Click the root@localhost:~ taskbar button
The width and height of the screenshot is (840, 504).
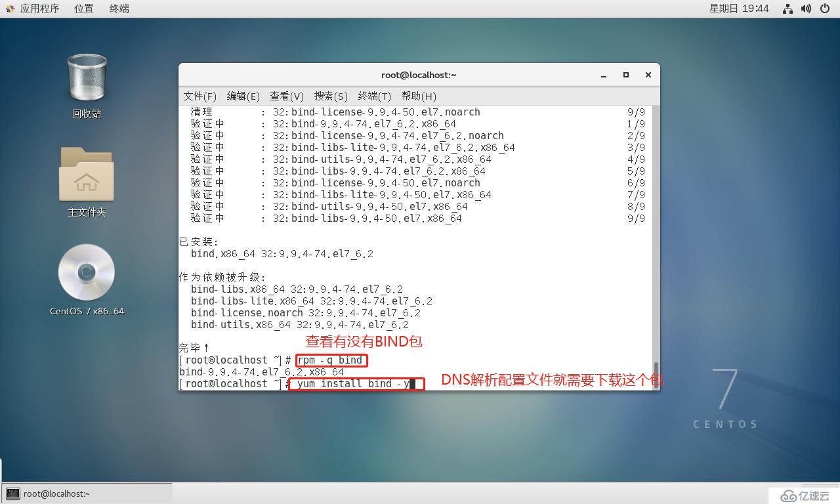click(x=87, y=493)
